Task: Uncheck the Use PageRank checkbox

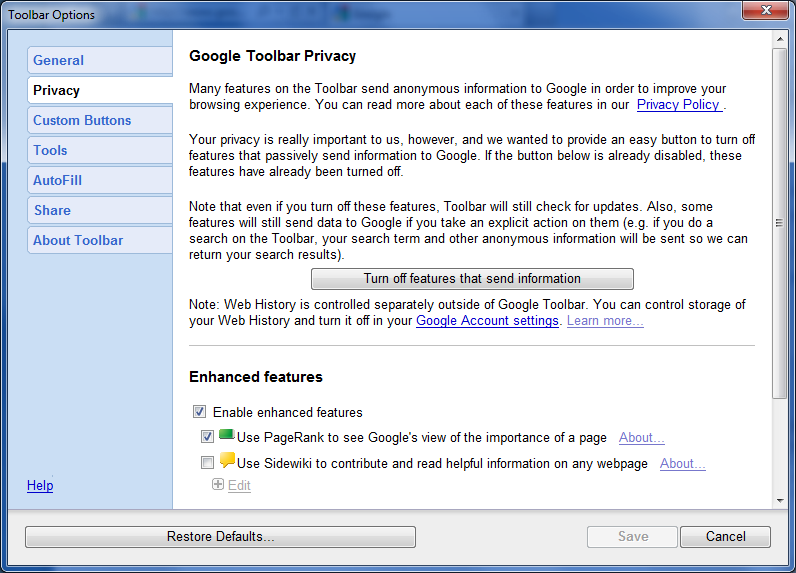Action: (x=207, y=437)
